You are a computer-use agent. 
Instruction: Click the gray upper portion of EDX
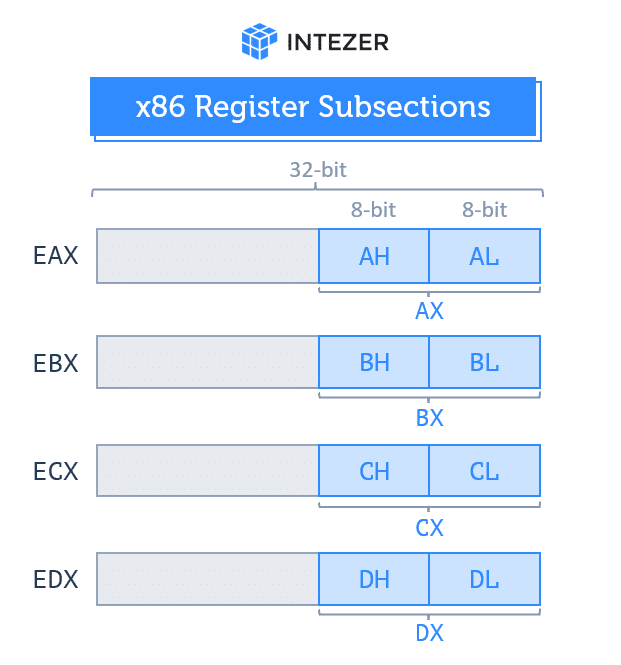click(x=207, y=578)
